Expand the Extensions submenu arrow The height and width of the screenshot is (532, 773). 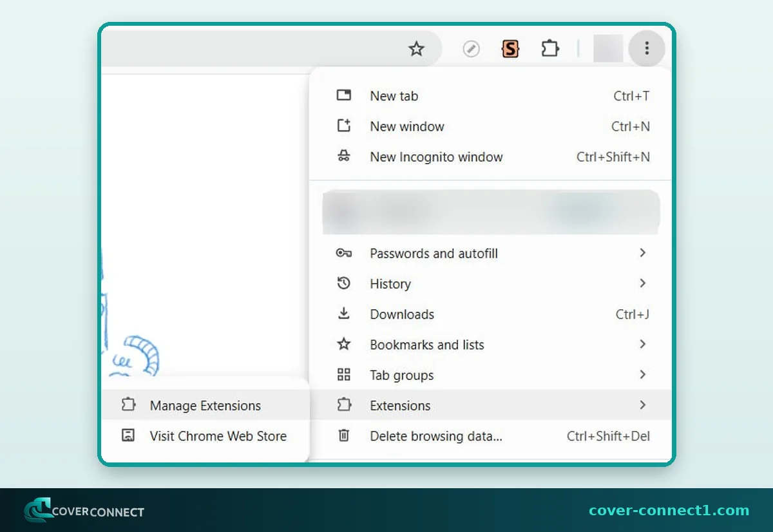[x=642, y=405]
